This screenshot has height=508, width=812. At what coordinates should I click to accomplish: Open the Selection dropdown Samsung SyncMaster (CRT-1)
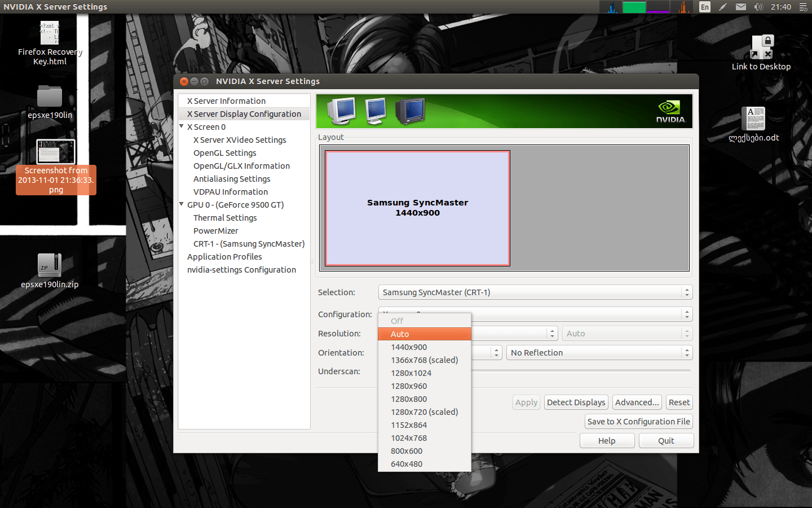[x=535, y=292]
